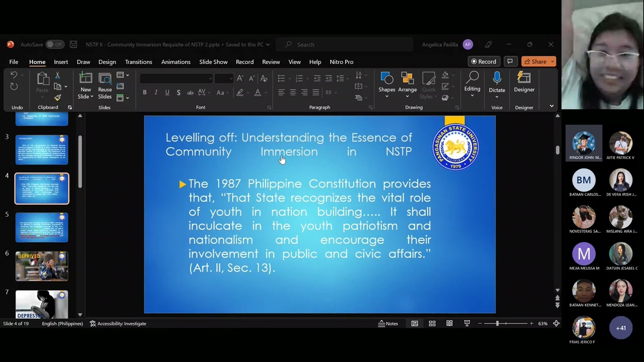Switch to the Transitions tab
Image resolution: width=644 pixels, height=362 pixels.
pyautogui.click(x=138, y=62)
